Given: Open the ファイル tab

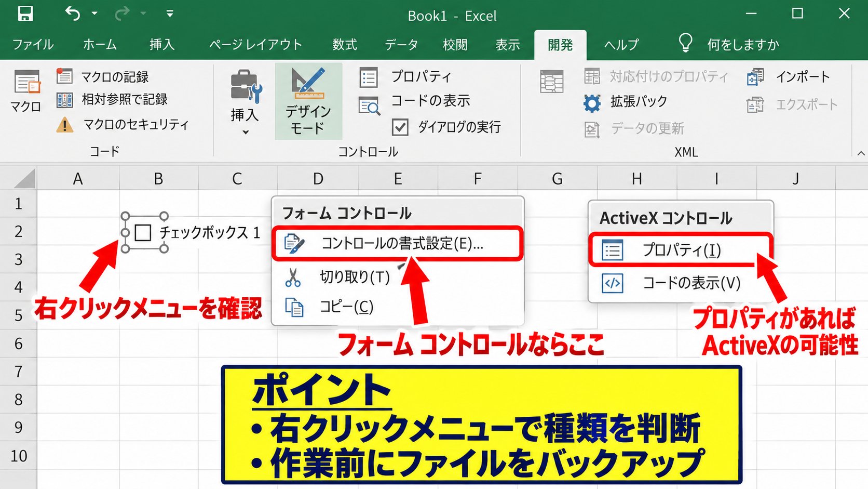Looking at the screenshot, I should coord(33,45).
